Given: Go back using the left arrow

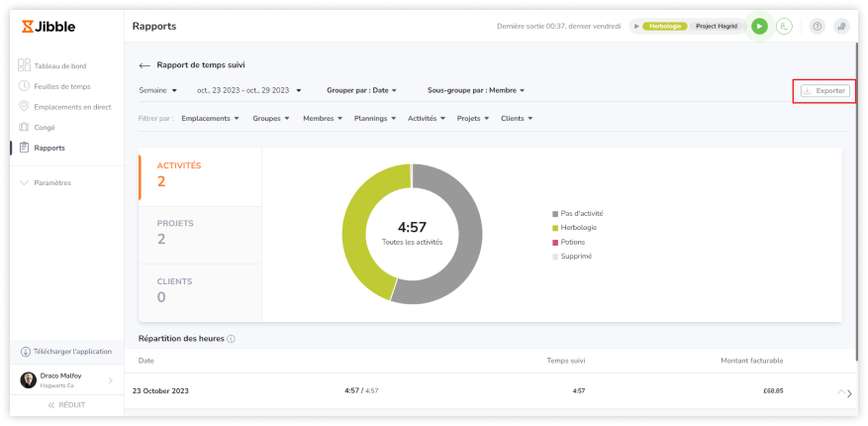Looking at the screenshot, I should coord(145,65).
